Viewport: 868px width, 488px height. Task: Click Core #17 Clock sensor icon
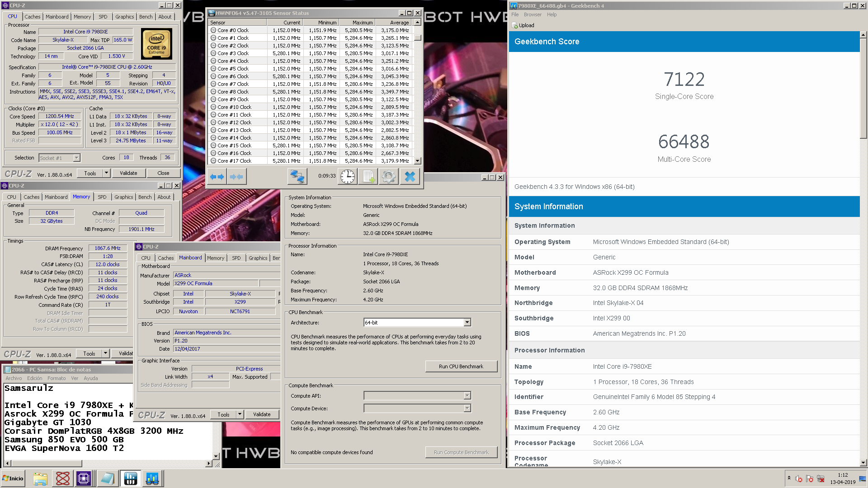213,161
